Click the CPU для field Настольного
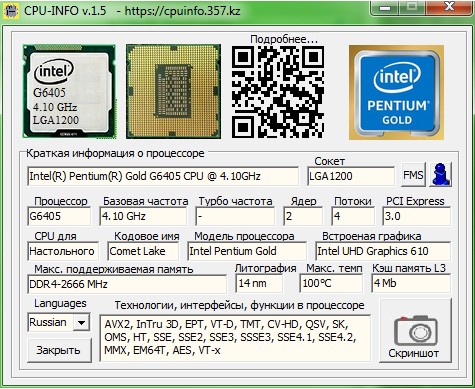The image size is (475, 389). 63,251
